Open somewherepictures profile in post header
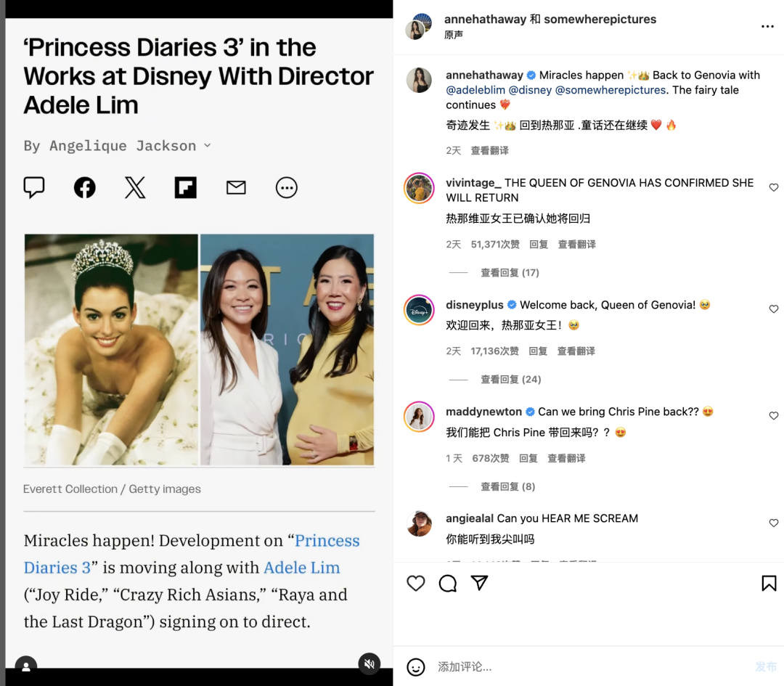 click(600, 19)
